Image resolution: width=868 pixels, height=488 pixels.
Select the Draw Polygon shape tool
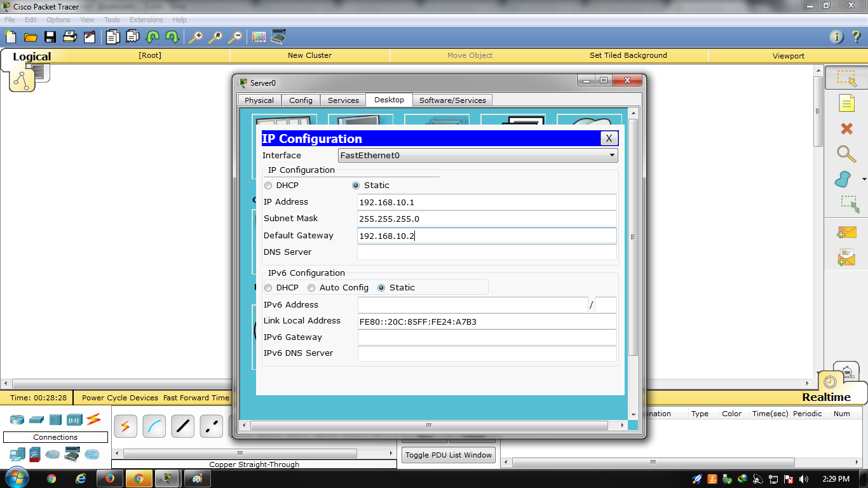pos(843,179)
